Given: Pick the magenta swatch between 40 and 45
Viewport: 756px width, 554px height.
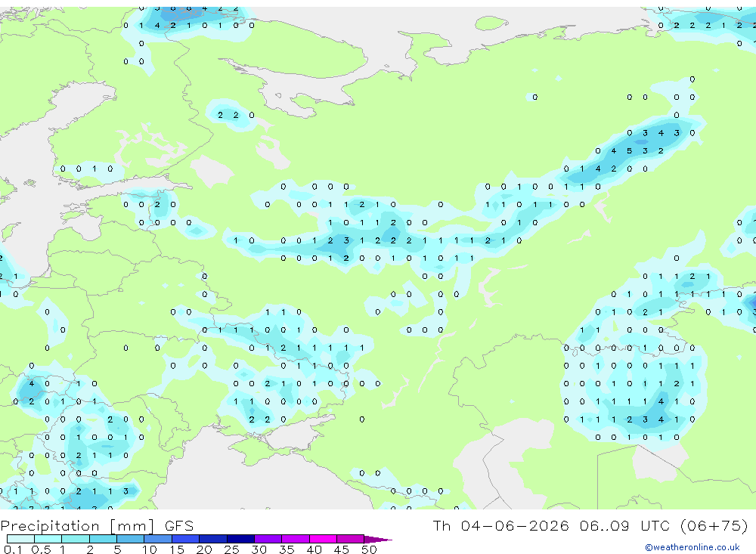Looking at the screenshot, I should pos(323,539).
